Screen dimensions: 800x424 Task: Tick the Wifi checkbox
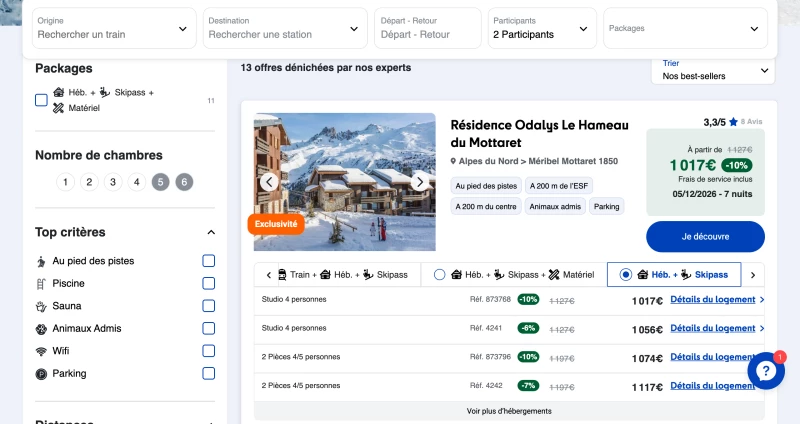pos(209,351)
